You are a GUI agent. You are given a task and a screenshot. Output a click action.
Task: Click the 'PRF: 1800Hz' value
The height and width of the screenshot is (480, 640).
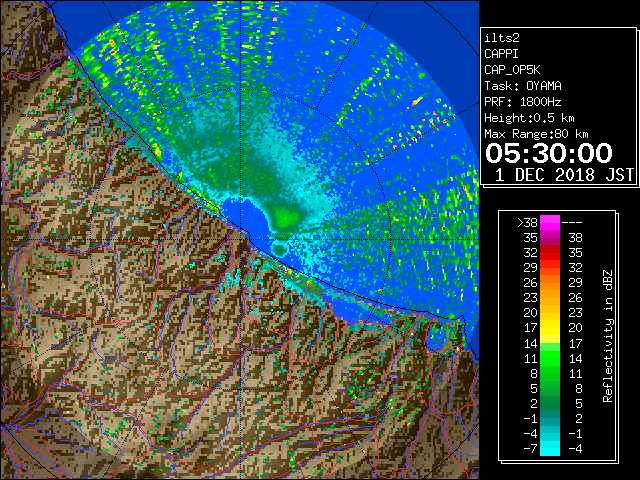pos(523,102)
